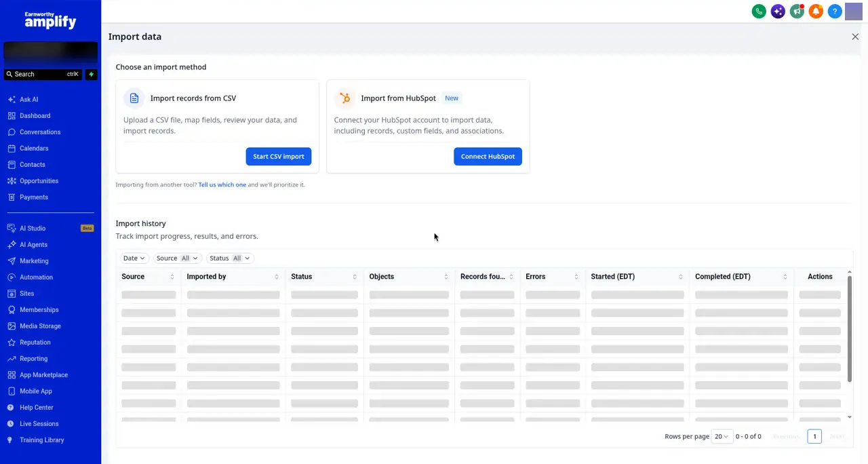This screenshot has width=868, height=464.
Task: Click the 'Import history' heading
Action: tap(140, 223)
